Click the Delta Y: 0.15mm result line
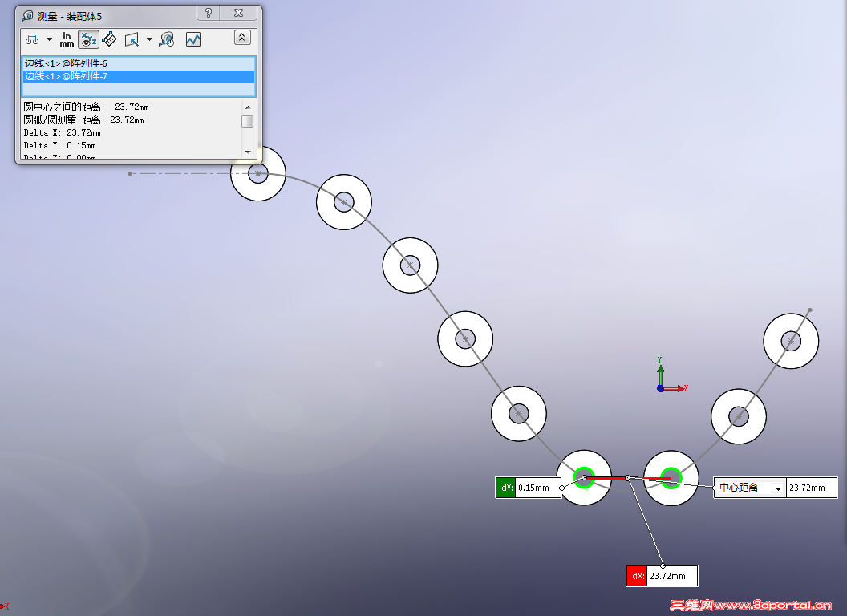Screen dimensions: 847x616 (x=60, y=146)
